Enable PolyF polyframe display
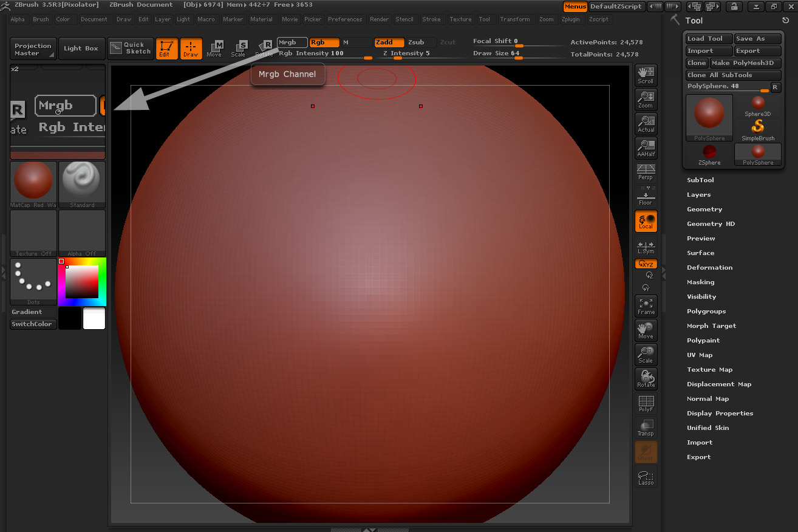Viewport: 798px width, 532px height. pyautogui.click(x=646, y=403)
